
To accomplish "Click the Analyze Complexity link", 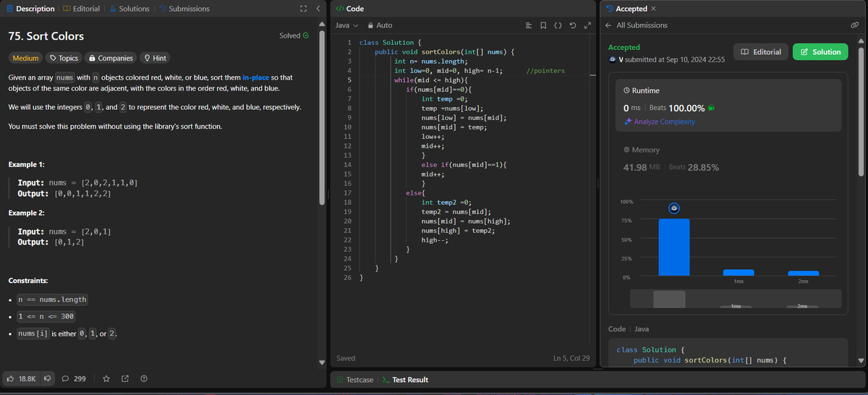I will (x=659, y=122).
